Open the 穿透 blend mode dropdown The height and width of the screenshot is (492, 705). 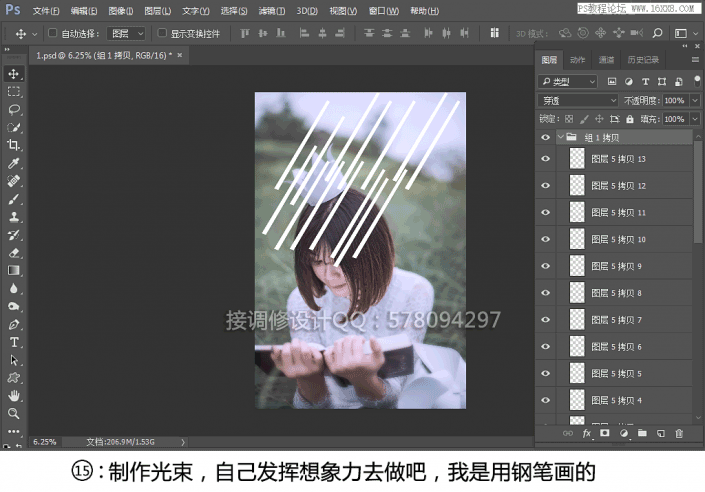(579, 101)
